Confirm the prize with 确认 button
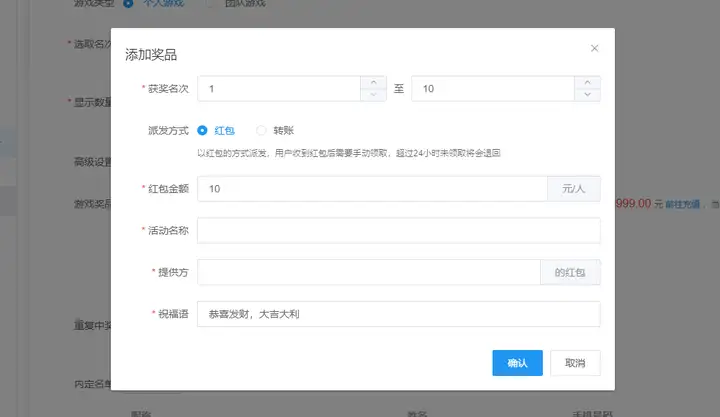Image resolution: width=720 pixels, height=417 pixels. point(518,363)
